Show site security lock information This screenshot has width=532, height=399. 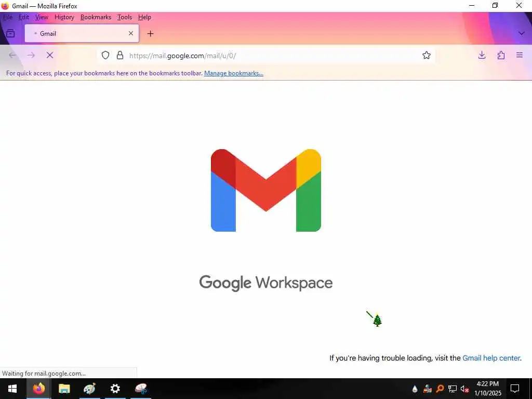coord(120,55)
